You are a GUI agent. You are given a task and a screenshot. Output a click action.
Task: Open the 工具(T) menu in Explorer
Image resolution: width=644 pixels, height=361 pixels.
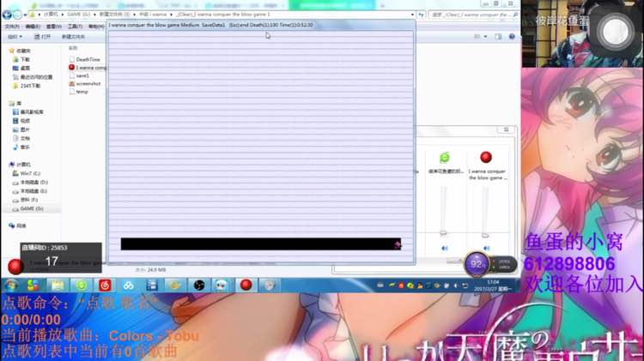click(75, 27)
